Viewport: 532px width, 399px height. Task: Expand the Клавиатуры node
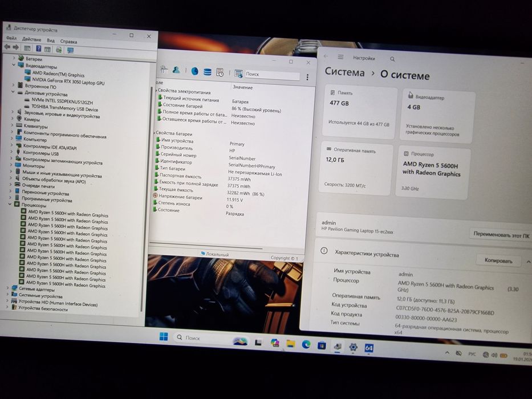click(x=12, y=125)
